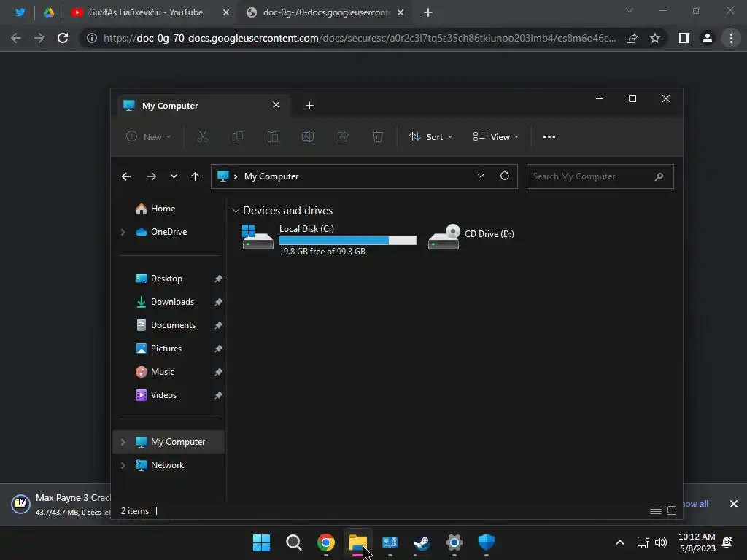Click the Paste clipboard icon in Explorer toolbar
Image resolution: width=747 pixels, height=560 pixels.
point(273,136)
